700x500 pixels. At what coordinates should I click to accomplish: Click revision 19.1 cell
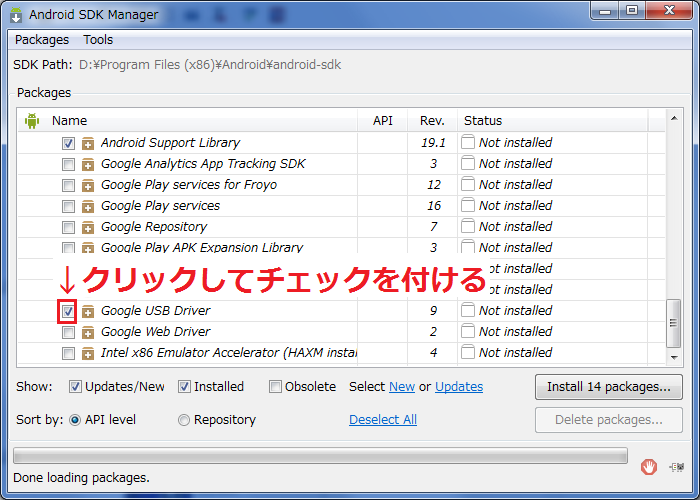433,143
